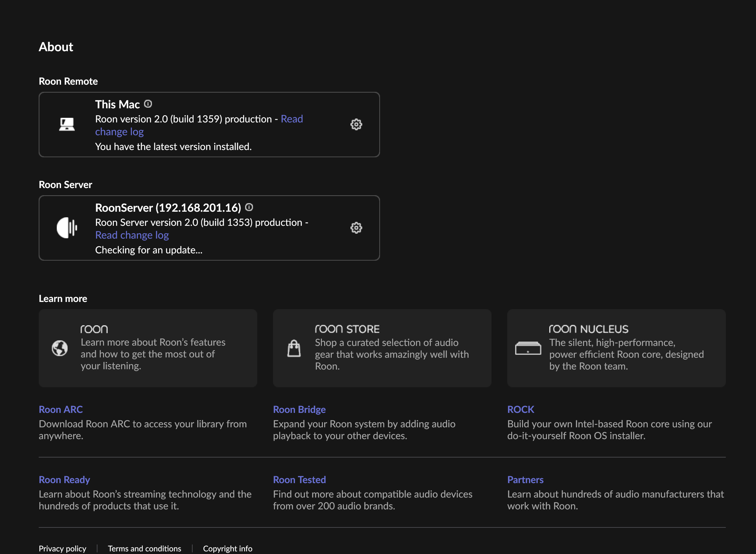Click 'Learn about Roon's streaming technology' description
Viewport: 756px width, 554px height.
pyautogui.click(x=145, y=500)
